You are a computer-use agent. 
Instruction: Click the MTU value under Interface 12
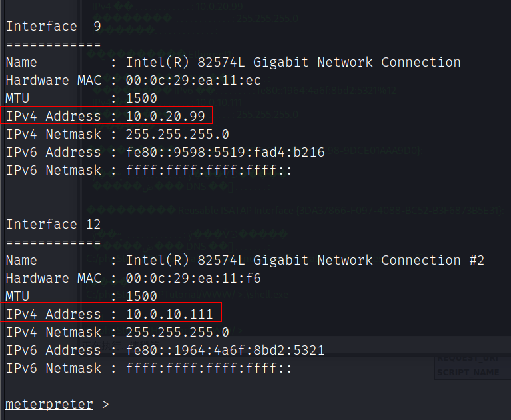(x=141, y=296)
